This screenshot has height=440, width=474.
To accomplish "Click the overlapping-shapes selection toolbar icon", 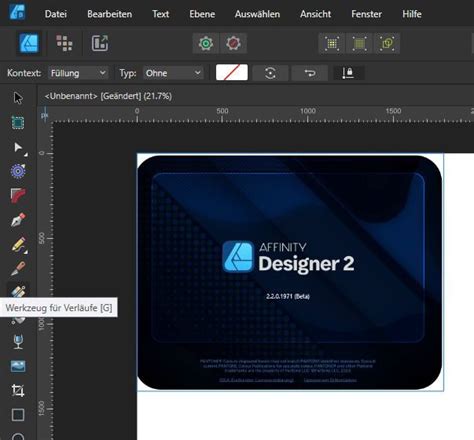I will pyautogui.click(x=387, y=43).
